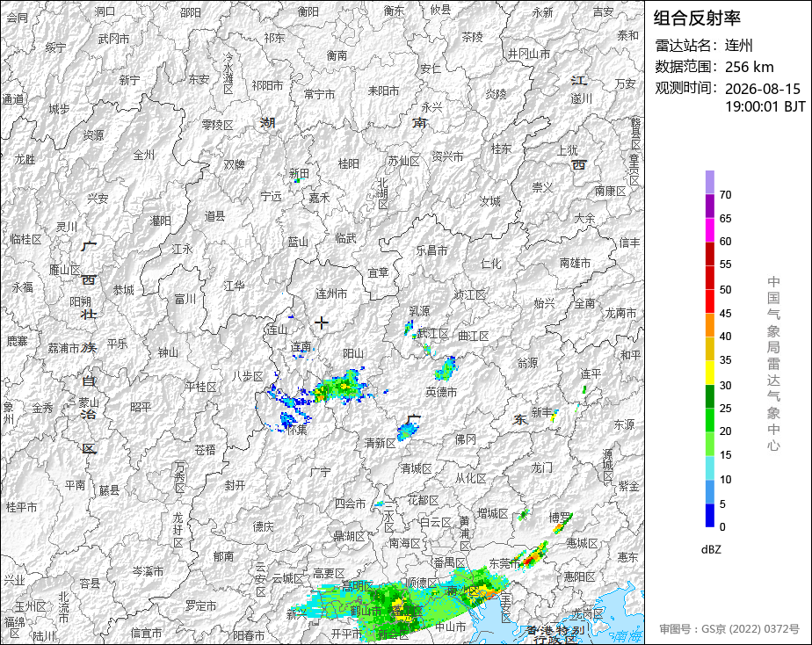The image size is (812, 645).
Task: Select the purple 70 dBZ legend swatch
Action: point(709,205)
